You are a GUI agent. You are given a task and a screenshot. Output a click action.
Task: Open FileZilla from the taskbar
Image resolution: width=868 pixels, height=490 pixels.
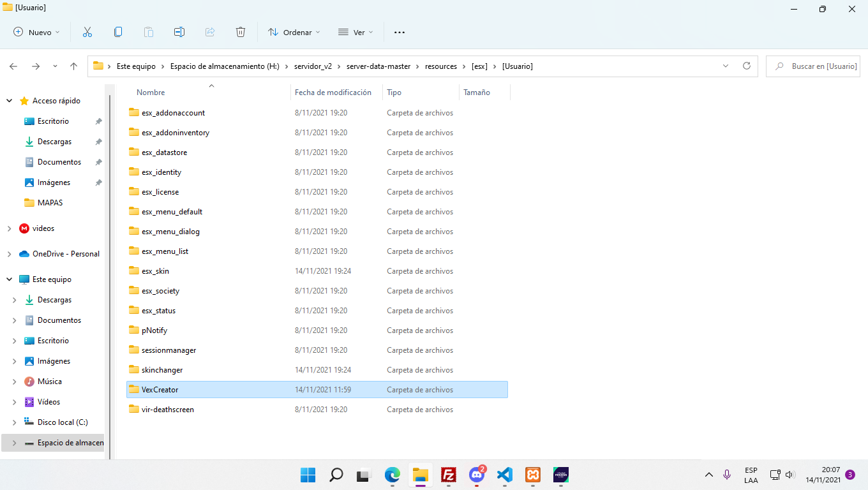click(449, 475)
